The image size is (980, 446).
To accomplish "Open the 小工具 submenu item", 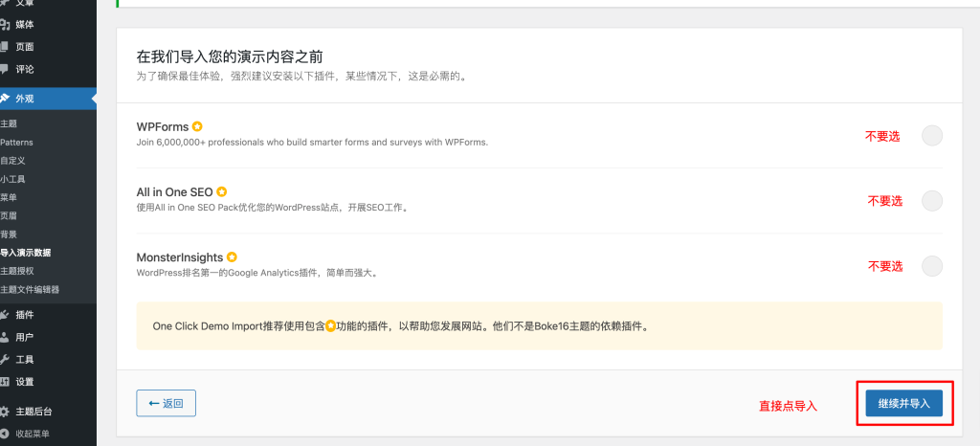I will pyautogui.click(x=12, y=179).
